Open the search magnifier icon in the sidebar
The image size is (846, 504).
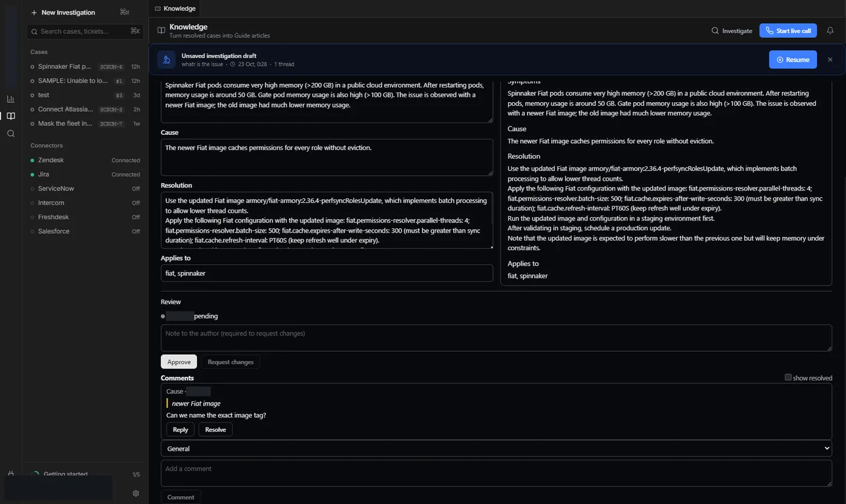pyautogui.click(x=11, y=134)
